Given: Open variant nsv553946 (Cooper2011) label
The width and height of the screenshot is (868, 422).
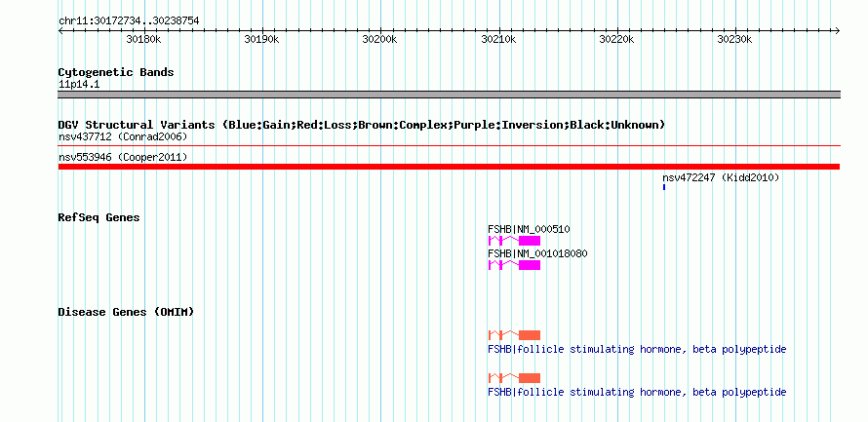Looking at the screenshot, I should pyautogui.click(x=123, y=158).
